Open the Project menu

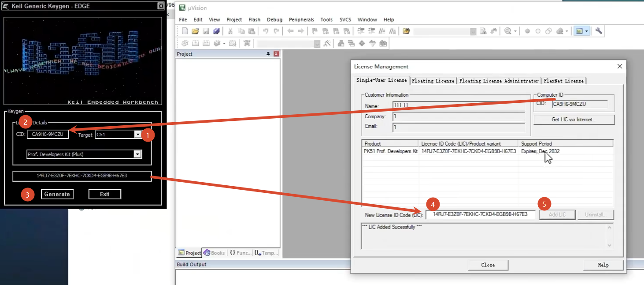(234, 19)
